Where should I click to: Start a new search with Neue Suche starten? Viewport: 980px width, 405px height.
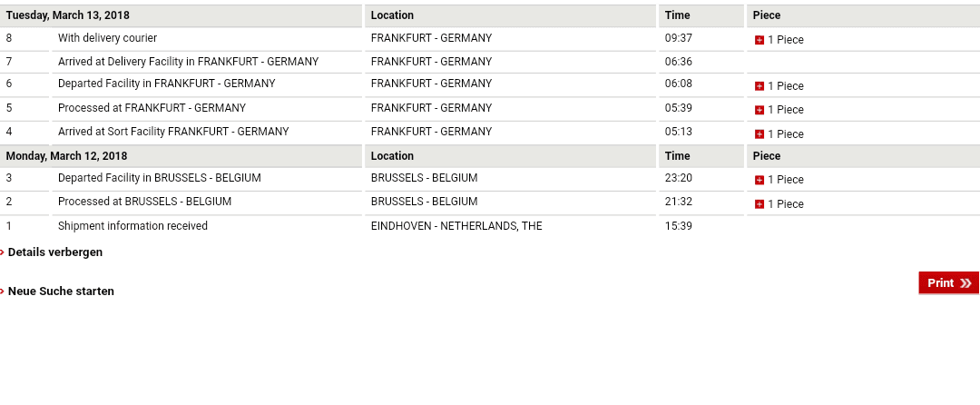click(61, 291)
